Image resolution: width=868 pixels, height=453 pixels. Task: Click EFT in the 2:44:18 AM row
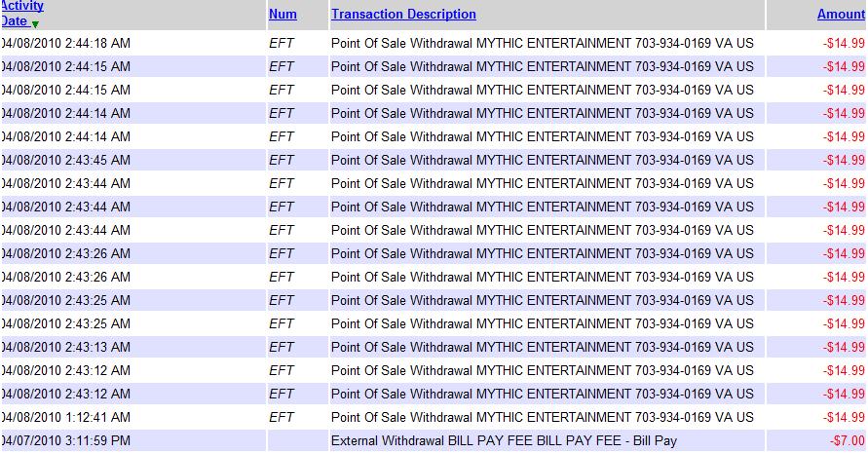[282, 43]
